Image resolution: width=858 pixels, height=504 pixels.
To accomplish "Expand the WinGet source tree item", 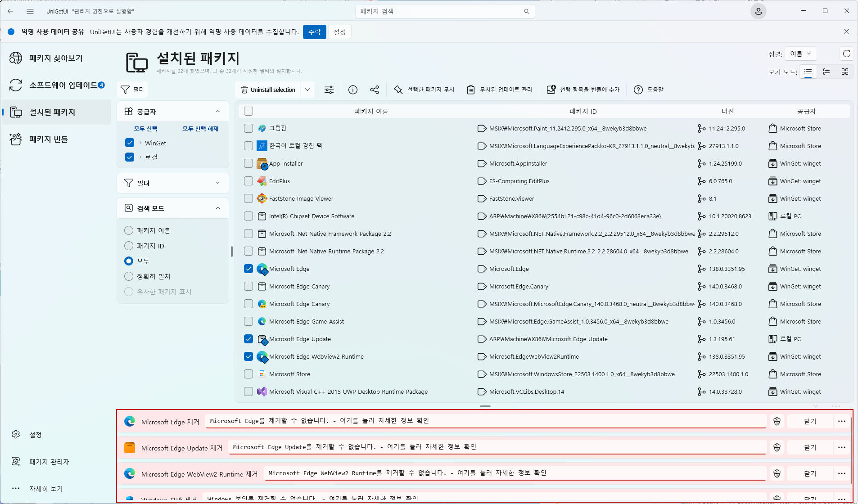I will (x=140, y=143).
